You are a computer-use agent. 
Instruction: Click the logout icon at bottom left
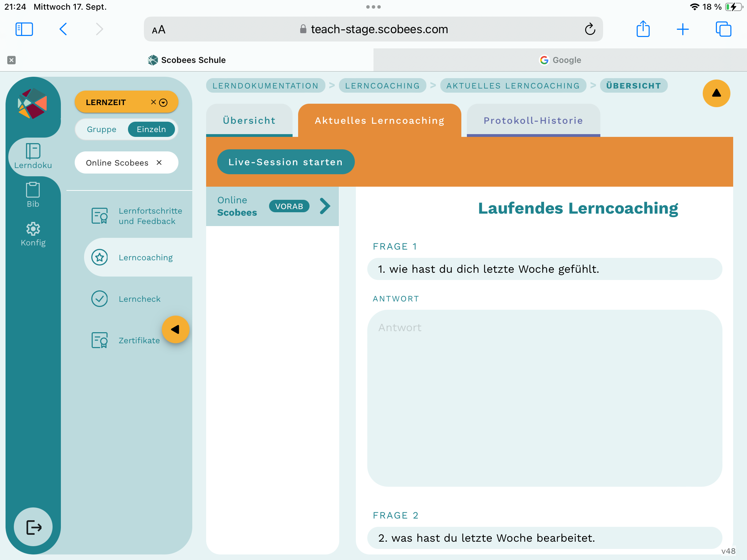coord(34,527)
